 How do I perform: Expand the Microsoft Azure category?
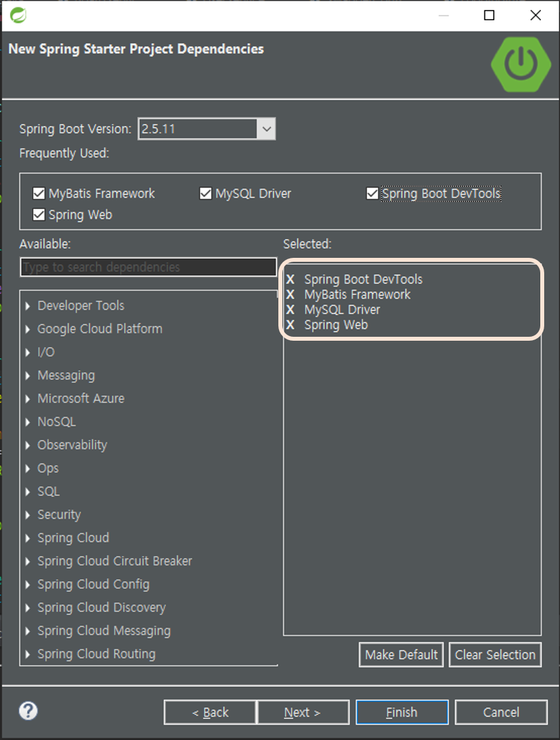(28, 399)
